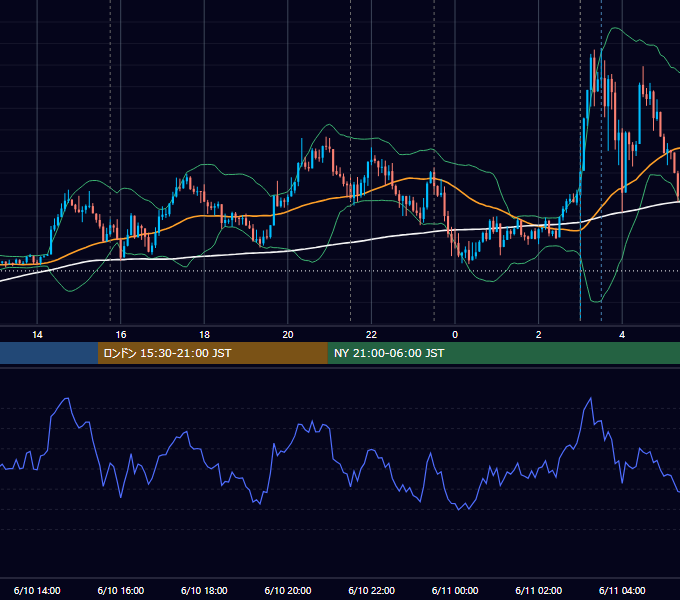Click the 6/11 02:00 date label
Viewport: 680px width, 600px height.
tap(539, 590)
